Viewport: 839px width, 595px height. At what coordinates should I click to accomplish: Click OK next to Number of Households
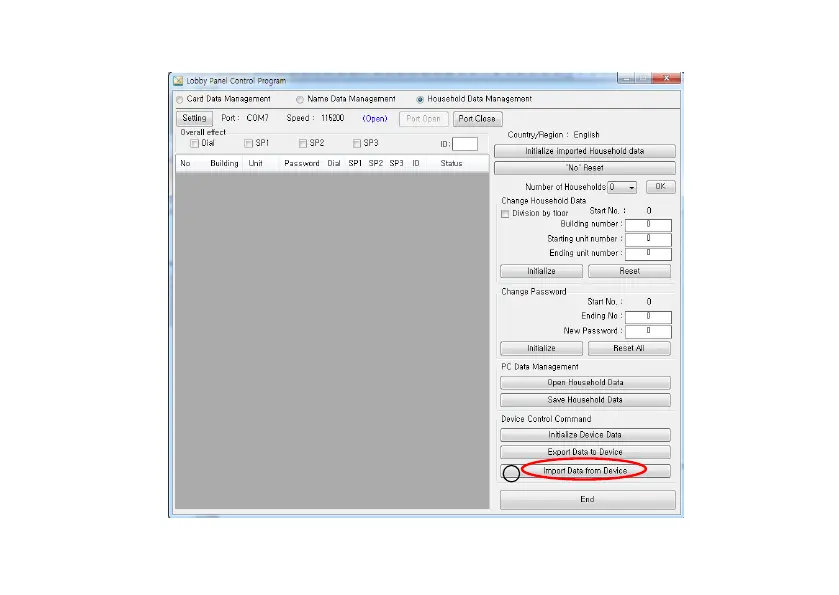tap(660, 187)
